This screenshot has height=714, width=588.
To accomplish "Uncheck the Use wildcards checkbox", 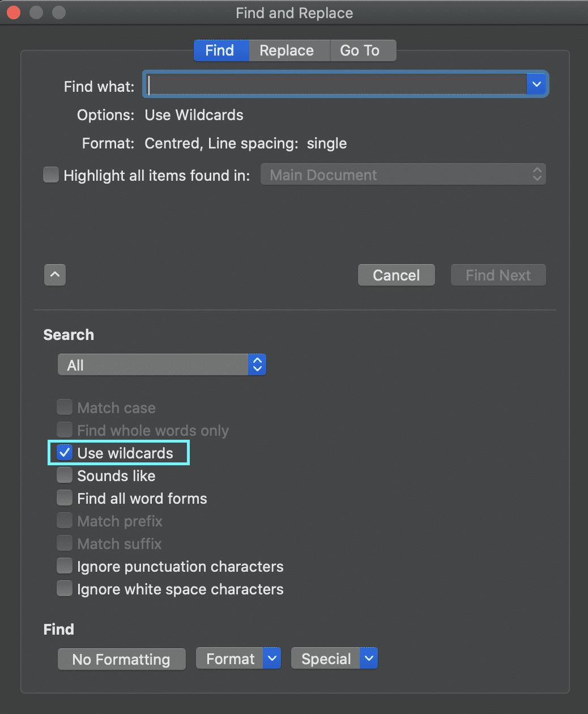I will coord(65,453).
